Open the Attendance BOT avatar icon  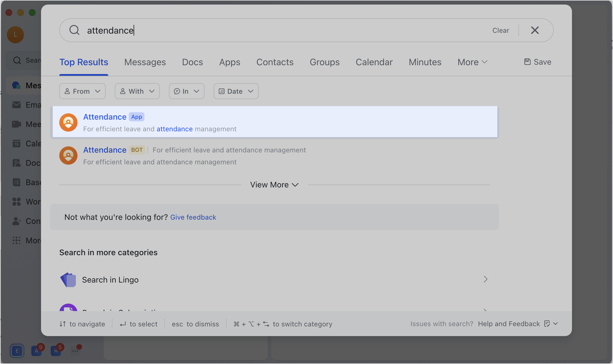pyautogui.click(x=68, y=156)
